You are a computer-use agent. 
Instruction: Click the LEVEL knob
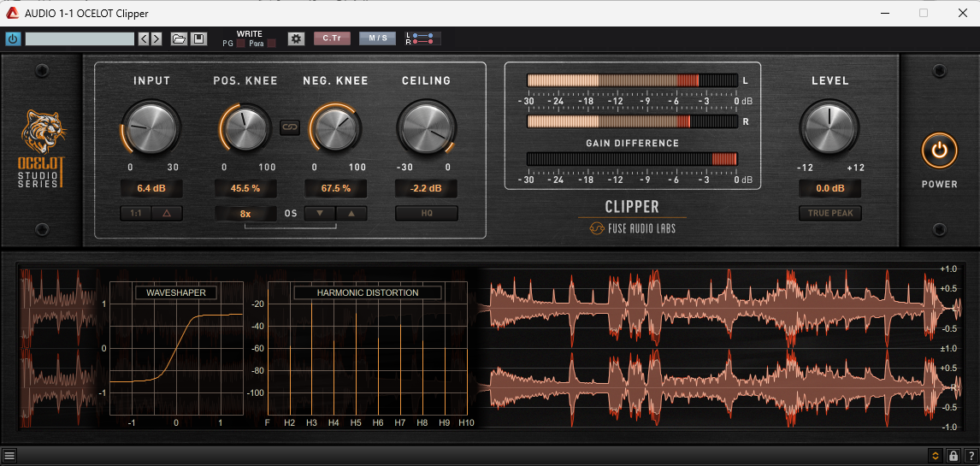coord(829,128)
